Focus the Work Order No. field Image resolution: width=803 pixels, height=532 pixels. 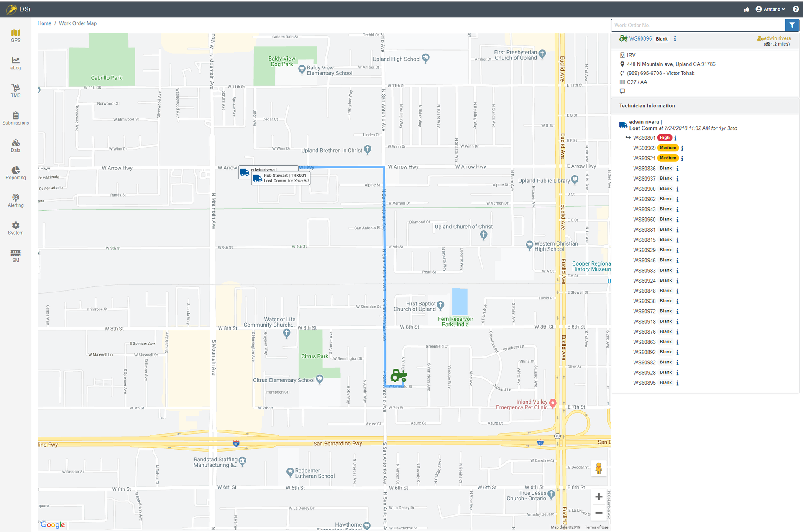698,25
